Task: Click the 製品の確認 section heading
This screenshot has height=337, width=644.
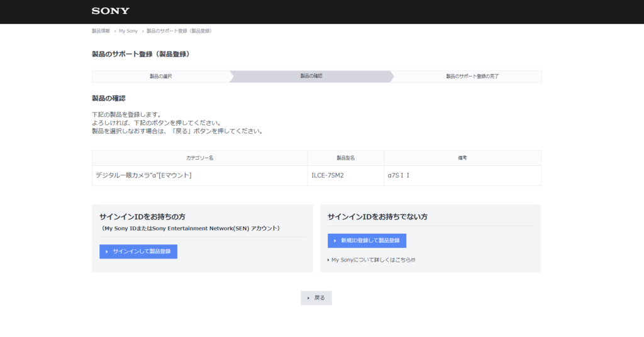Action: coord(108,99)
